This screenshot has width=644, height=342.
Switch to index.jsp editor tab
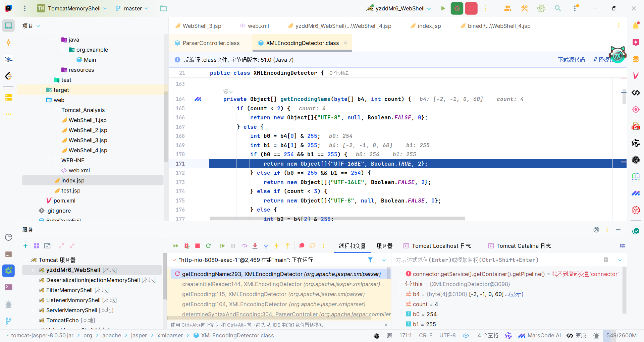point(425,26)
